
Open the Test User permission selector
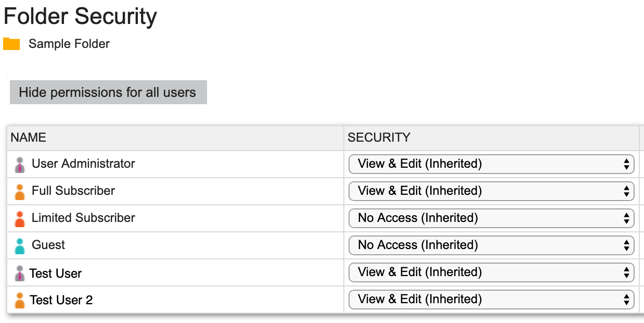(x=491, y=272)
